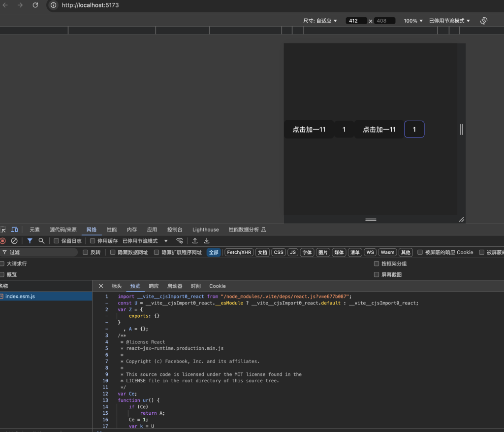Click the browser reload icon

[35, 5]
